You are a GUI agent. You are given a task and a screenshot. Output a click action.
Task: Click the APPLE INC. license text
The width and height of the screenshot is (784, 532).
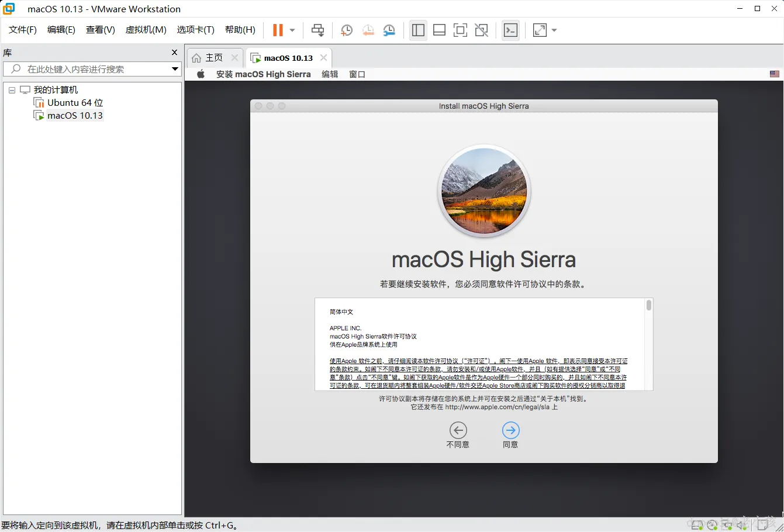pyautogui.click(x=346, y=328)
